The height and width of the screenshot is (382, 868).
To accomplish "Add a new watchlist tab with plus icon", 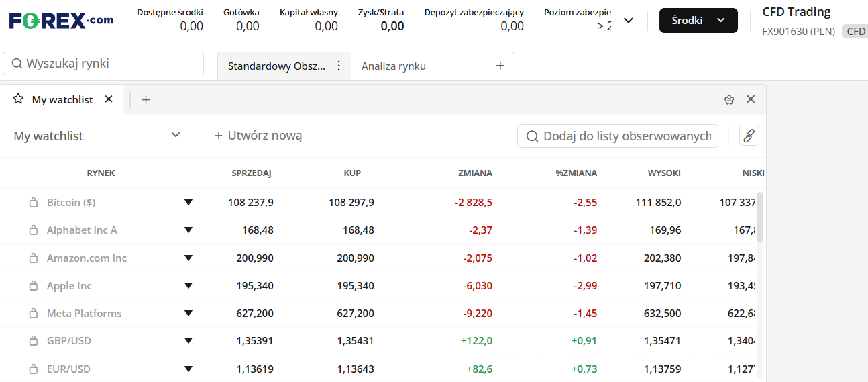I will point(146,100).
